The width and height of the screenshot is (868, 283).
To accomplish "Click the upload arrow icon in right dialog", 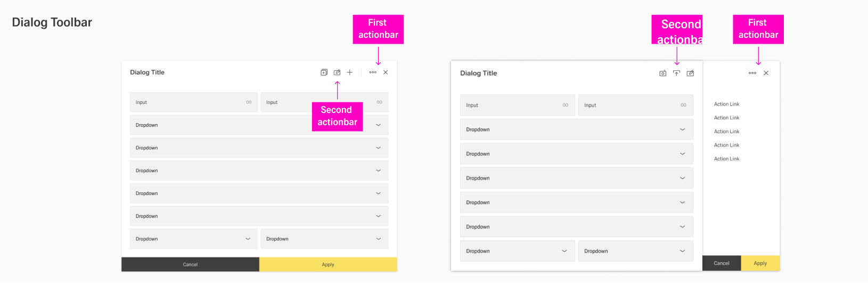I will (676, 74).
